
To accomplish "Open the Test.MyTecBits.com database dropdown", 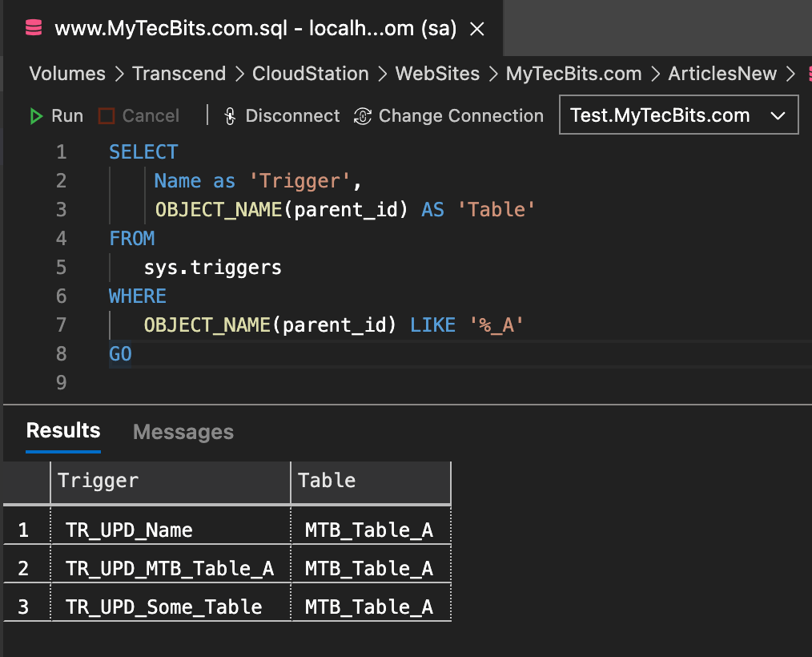I will coord(678,115).
